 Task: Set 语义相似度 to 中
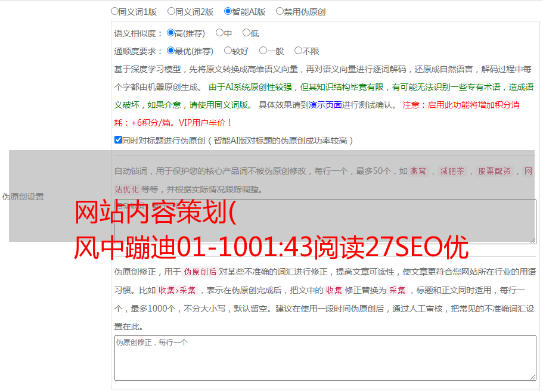219,33
